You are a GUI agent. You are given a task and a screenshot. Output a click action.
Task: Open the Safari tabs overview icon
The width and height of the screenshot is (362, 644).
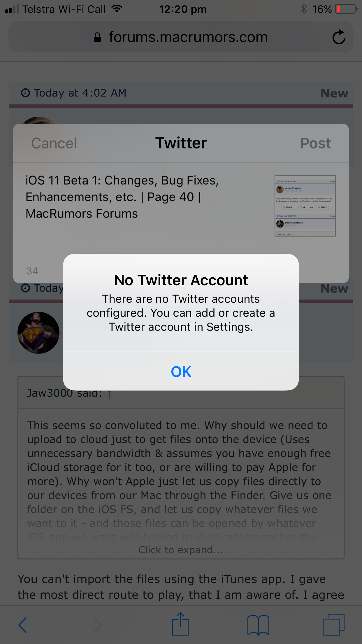[333, 624]
